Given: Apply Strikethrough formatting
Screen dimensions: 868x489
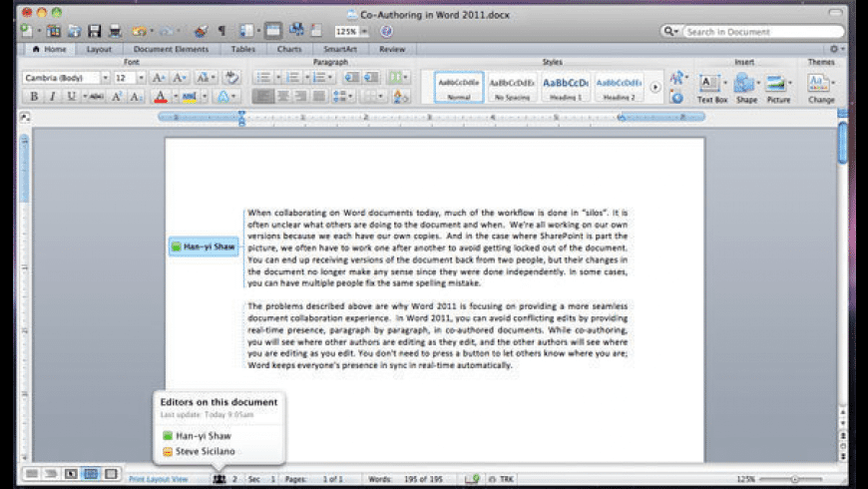Looking at the screenshot, I should tap(97, 97).
